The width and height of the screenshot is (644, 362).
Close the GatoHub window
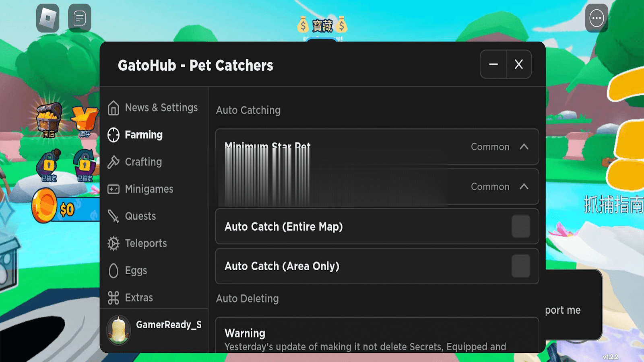pyautogui.click(x=519, y=64)
